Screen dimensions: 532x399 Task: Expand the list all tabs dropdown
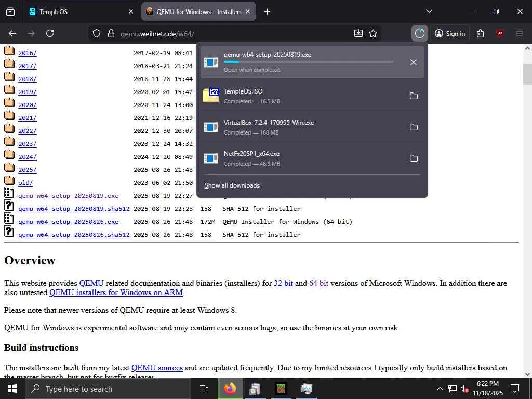[429, 11]
